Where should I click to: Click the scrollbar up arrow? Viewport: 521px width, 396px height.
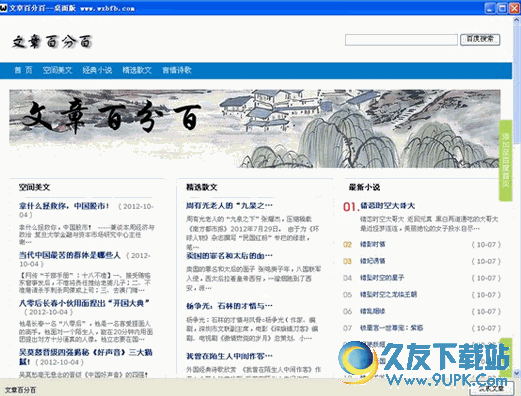pos(517,20)
